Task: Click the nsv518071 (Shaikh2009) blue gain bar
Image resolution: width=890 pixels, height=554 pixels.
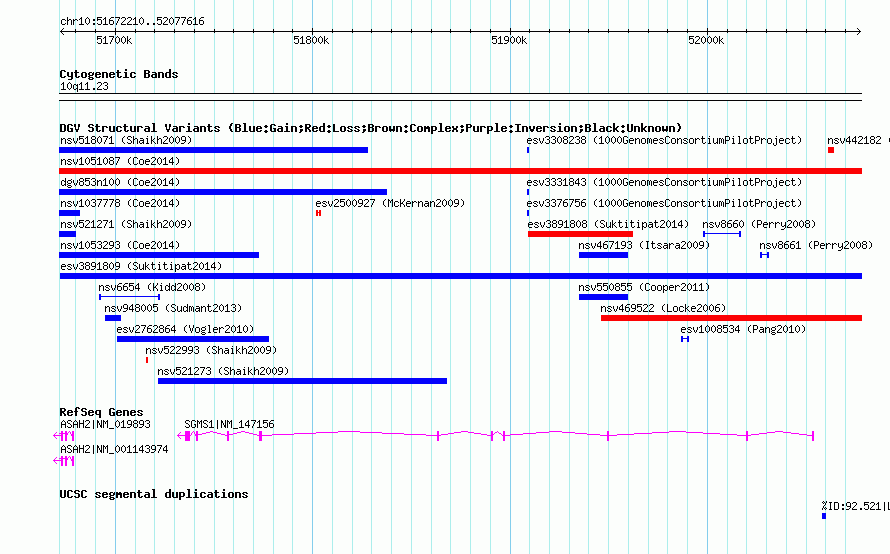Action: pos(213,150)
